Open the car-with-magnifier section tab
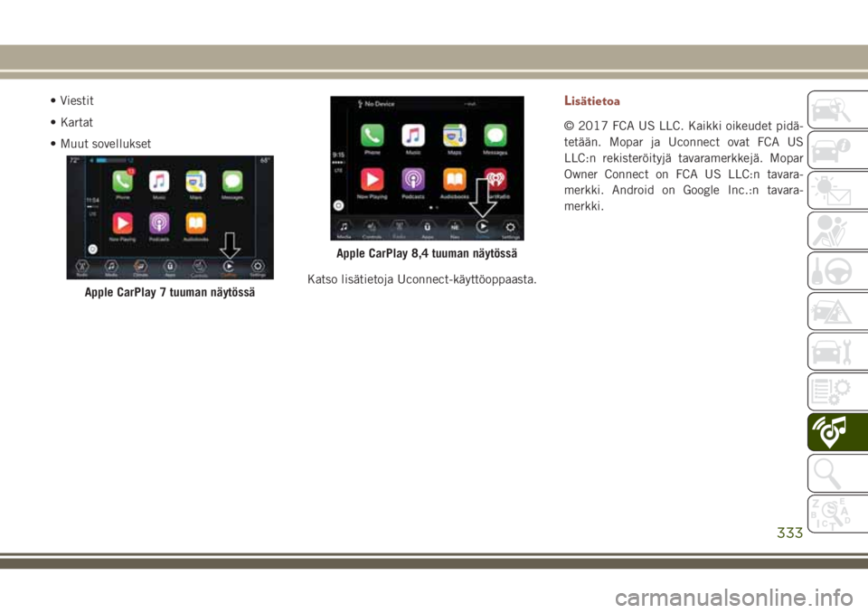868x613 pixels. (837, 109)
